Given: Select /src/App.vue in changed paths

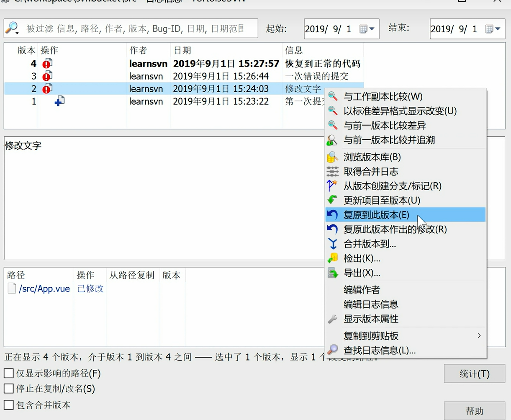Looking at the screenshot, I should [x=44, y=289].
